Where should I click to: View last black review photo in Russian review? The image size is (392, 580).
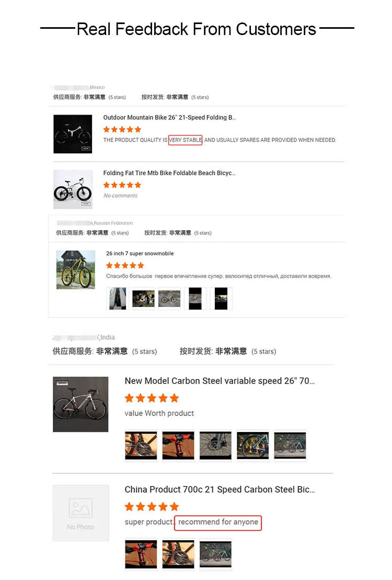click(221, 299)
